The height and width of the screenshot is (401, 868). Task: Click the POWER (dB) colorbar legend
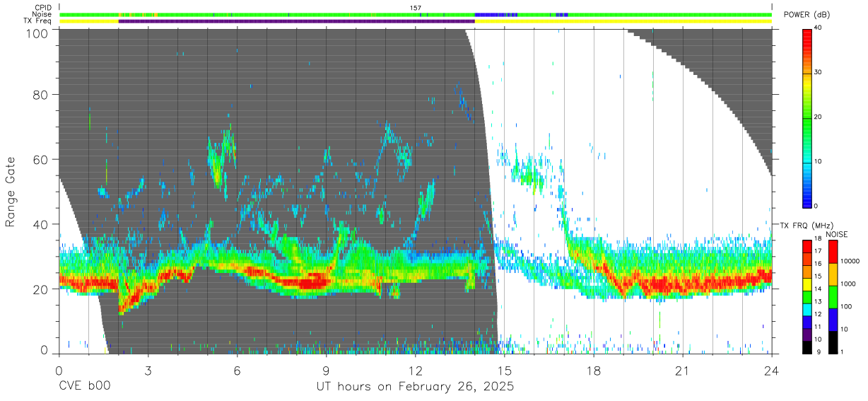(807, 117)
